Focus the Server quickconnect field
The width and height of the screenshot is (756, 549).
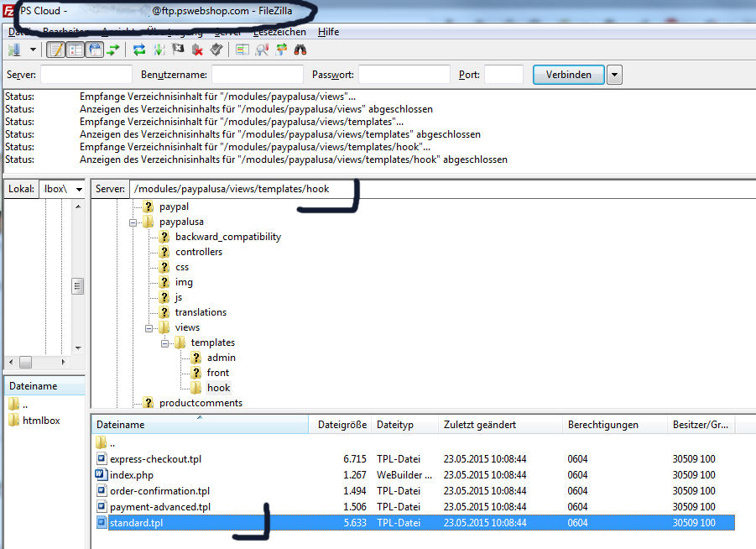(x=86, y=75)
